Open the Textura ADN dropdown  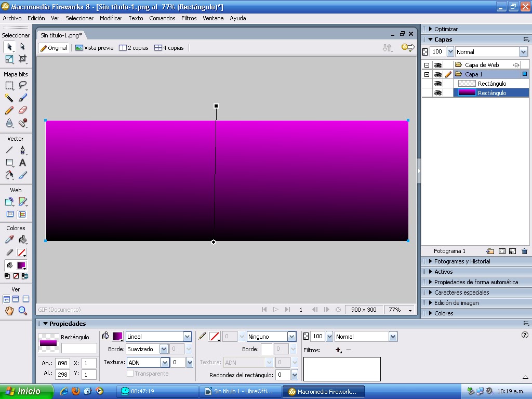click(165, 363)
